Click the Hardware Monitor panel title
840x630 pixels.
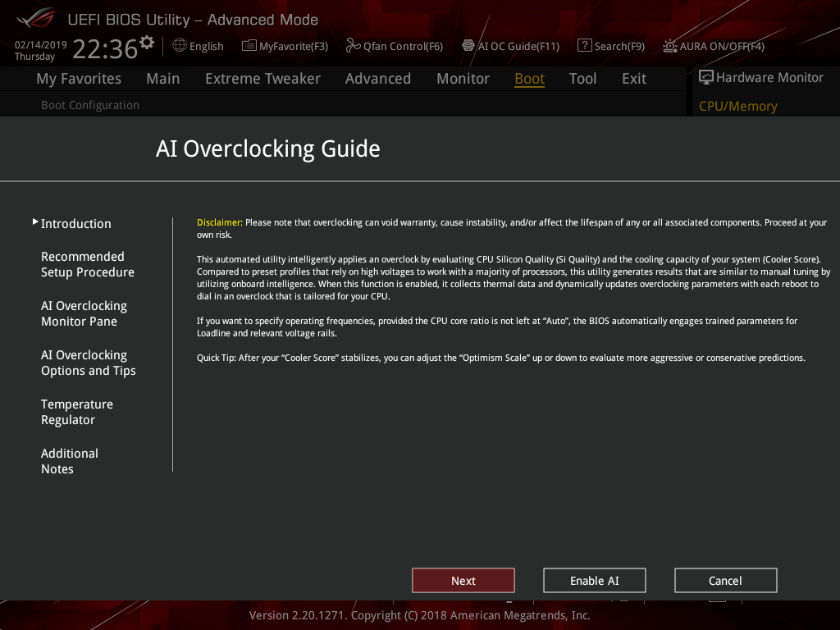point(769,78)
